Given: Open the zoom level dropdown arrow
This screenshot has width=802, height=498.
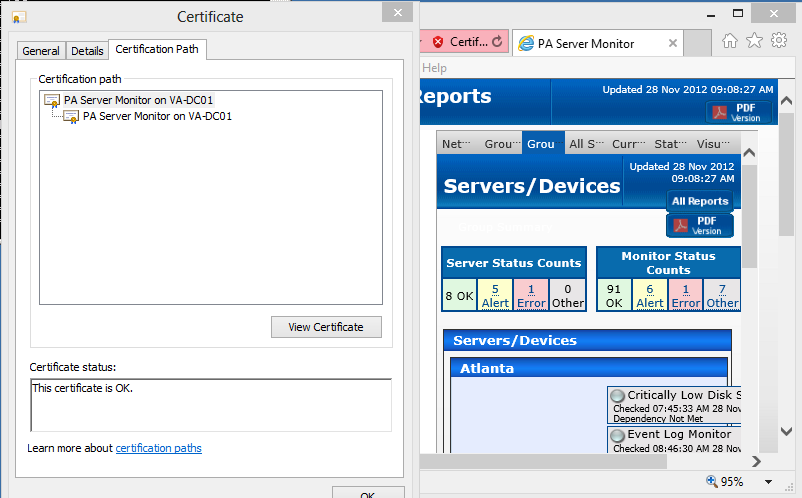Looking at the screenshot, I should 766,482.
